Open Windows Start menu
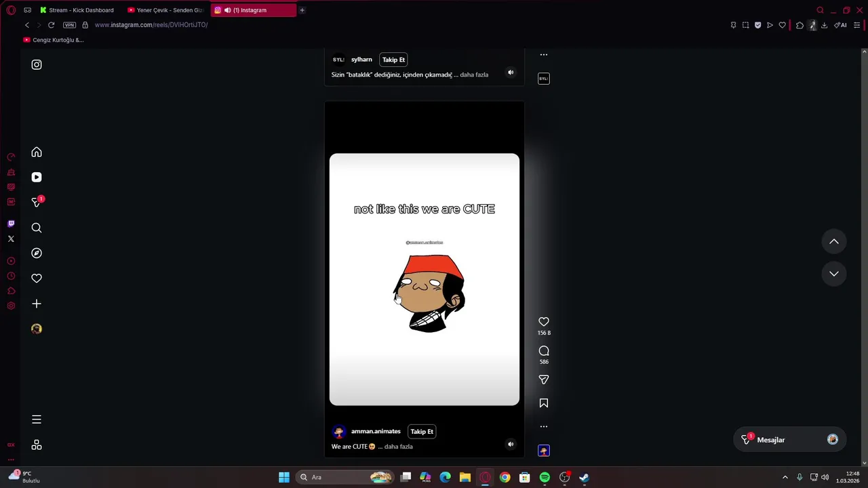The height and width of the screenshot is (488, 868). pyautogui.click(x=284, y=477)
